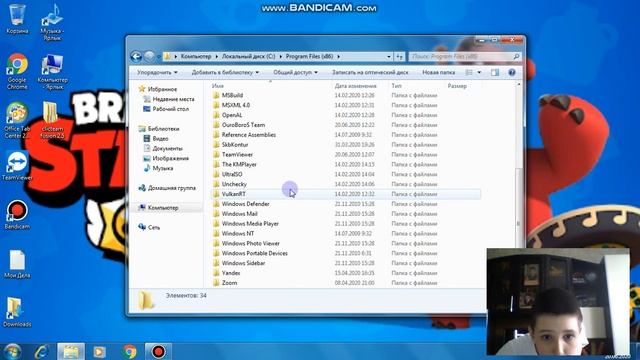Open Chrome from the taskbar
640x360 pixels.
tap(129, 351)
